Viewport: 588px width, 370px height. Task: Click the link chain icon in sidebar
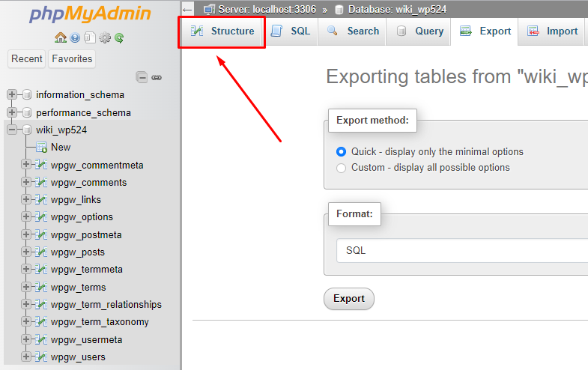(x=157, y=78)
